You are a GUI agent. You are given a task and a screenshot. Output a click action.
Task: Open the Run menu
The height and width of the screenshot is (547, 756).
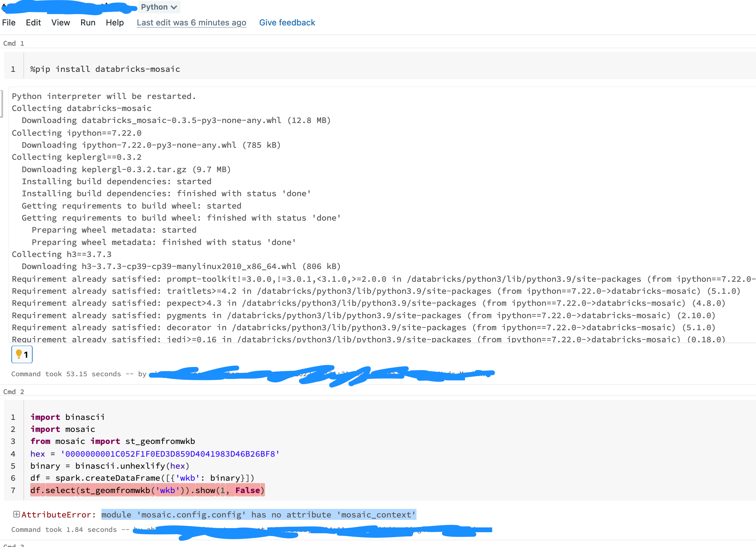pos(88,22)
